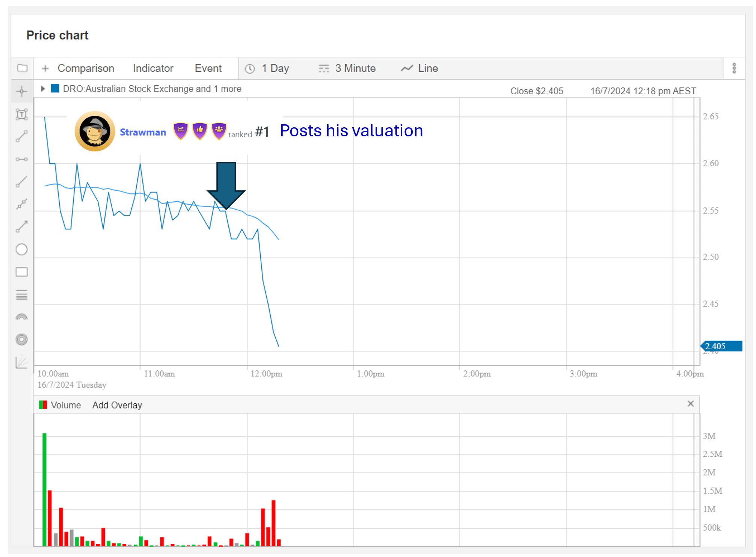Open the three-dot options menu
Viewport: 756px width, 557px height.
point(734,68)
